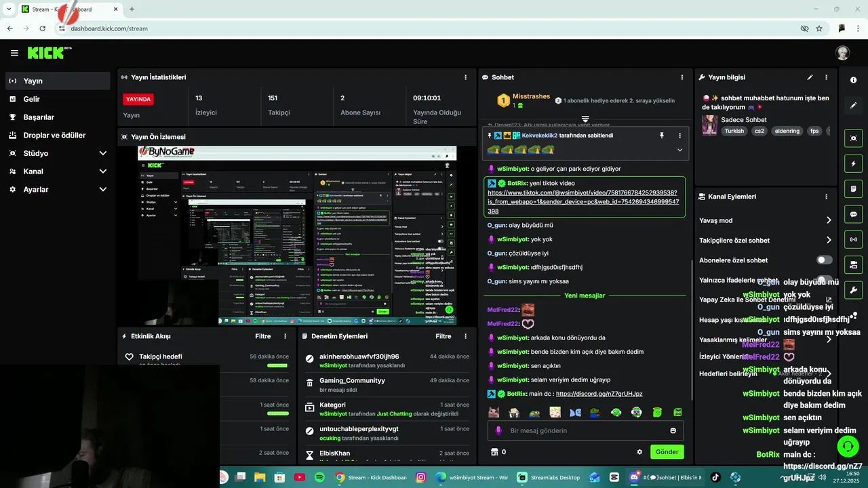Go to Droplar ve ödüller page

pyautogui.click(x=58, y=135)
